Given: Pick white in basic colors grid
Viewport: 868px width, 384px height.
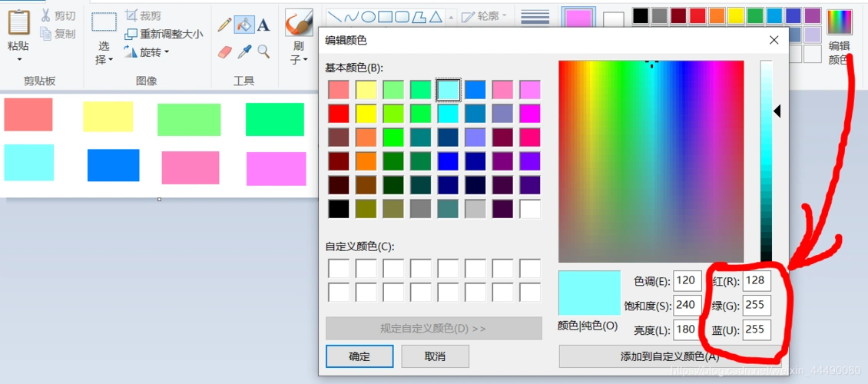Looking at the screenshot, I should (x=530, y=209).
